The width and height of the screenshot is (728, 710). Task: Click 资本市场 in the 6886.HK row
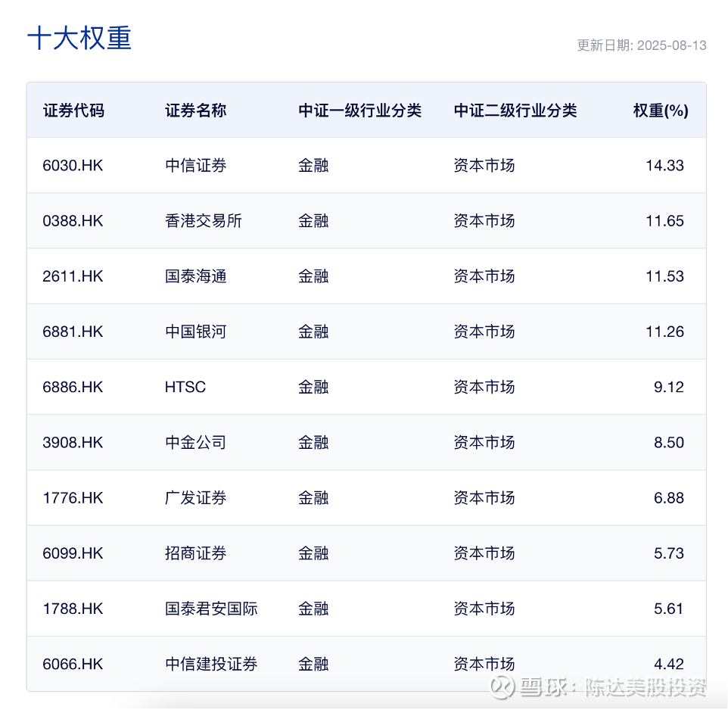point(484,387)
